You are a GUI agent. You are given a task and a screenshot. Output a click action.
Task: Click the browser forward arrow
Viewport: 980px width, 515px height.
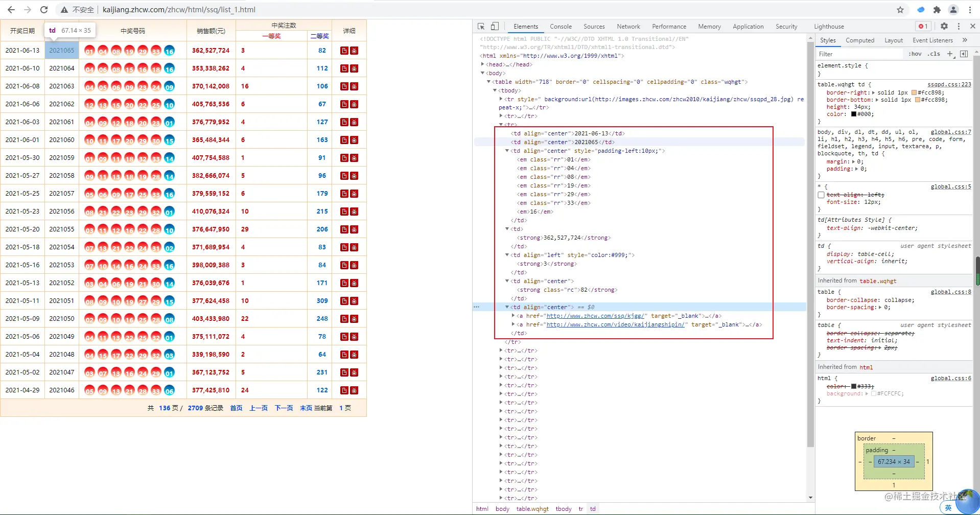28,10
